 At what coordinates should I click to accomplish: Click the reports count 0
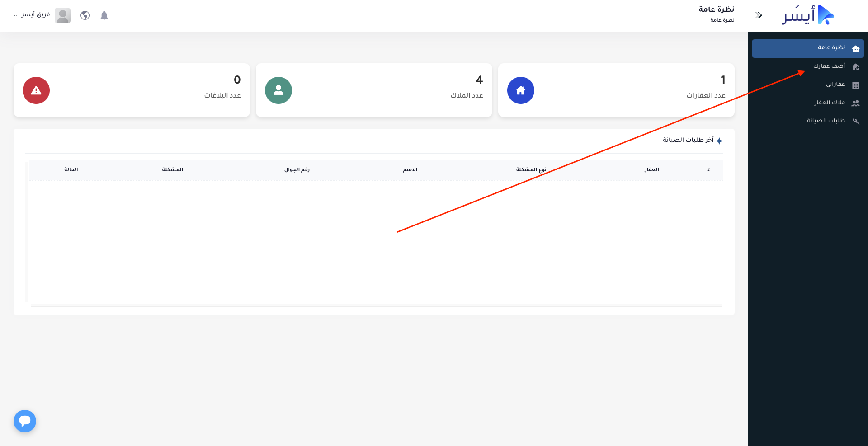[237, 80]
